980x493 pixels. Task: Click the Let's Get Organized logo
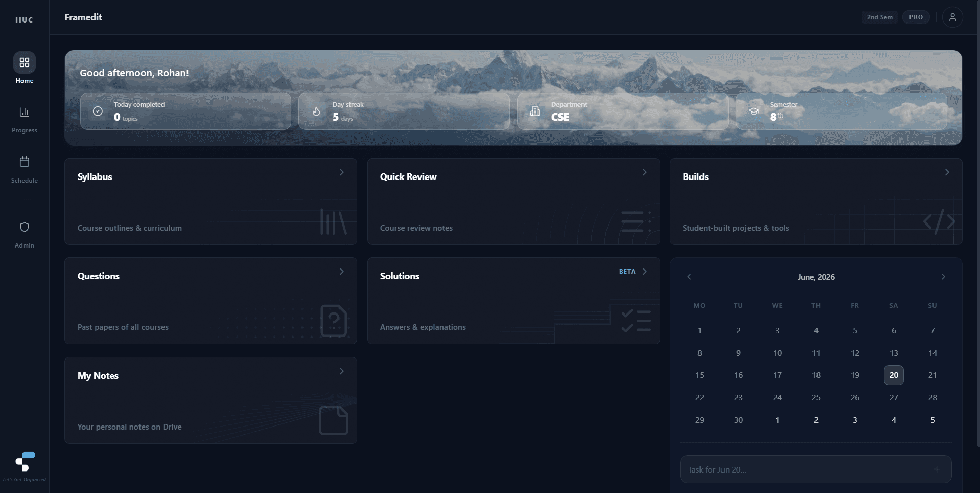pos(25,461)
